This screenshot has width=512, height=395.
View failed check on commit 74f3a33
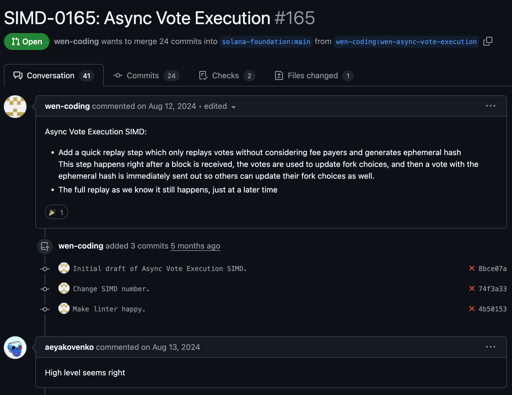[x=471, y=289]
